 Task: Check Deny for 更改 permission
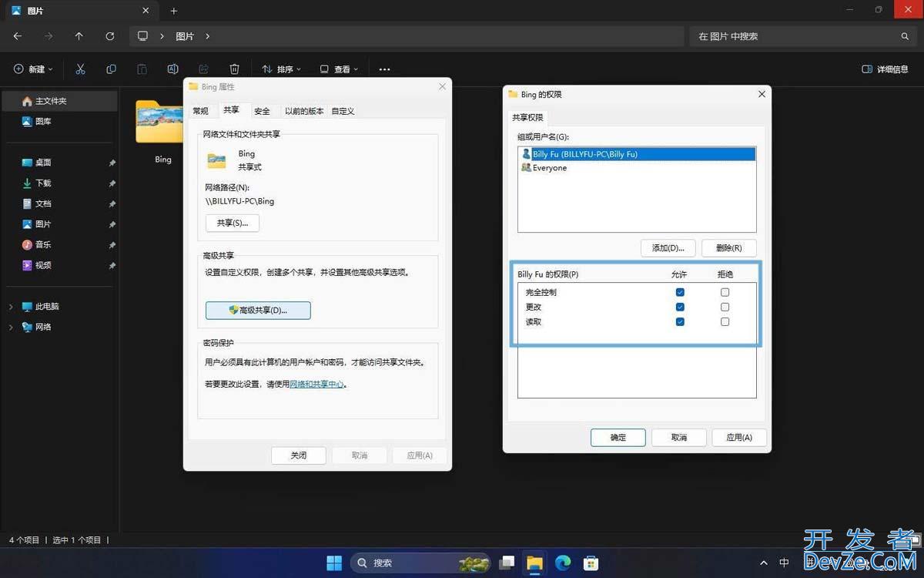tap(725, 307)
